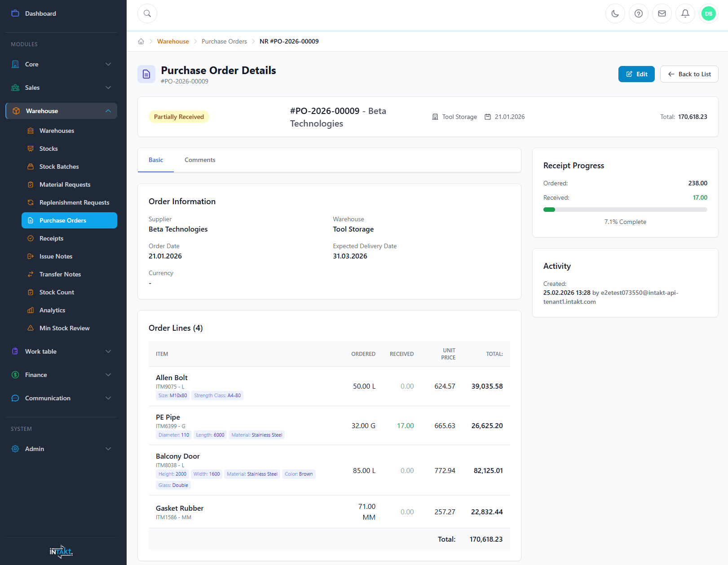Image resolution: width=728 pixels, height=565 pixels.
Task: Open Stock Batches in sidebar
Action: click(59, 166)
